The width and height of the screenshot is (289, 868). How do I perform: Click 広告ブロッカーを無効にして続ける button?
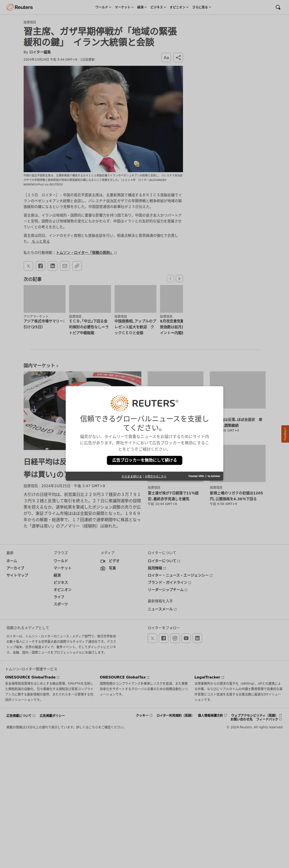coord(144,460)
